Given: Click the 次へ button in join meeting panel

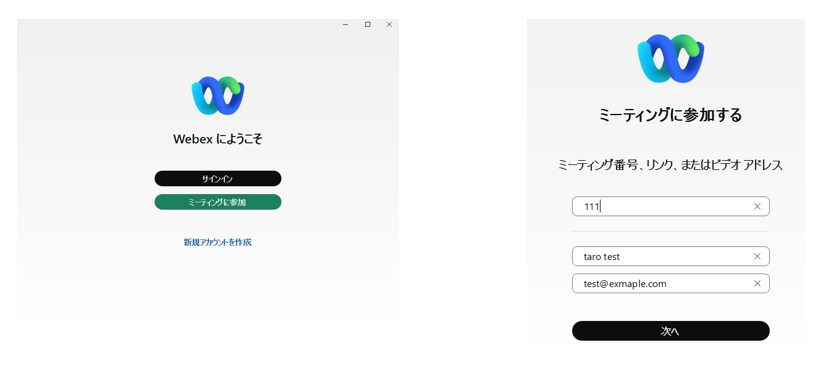Looking at the screenshot, I should point(670,331).
